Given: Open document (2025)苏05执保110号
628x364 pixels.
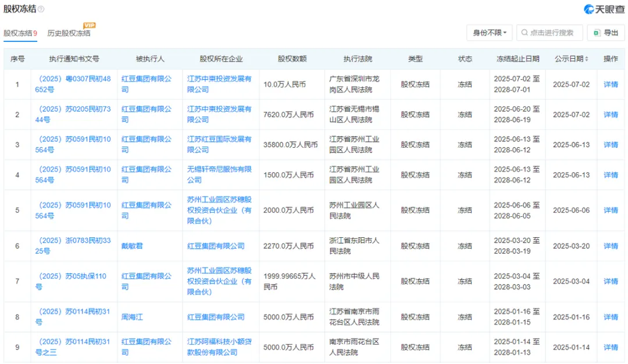Looking at the screenshot, I should click(x=71, y=281).
